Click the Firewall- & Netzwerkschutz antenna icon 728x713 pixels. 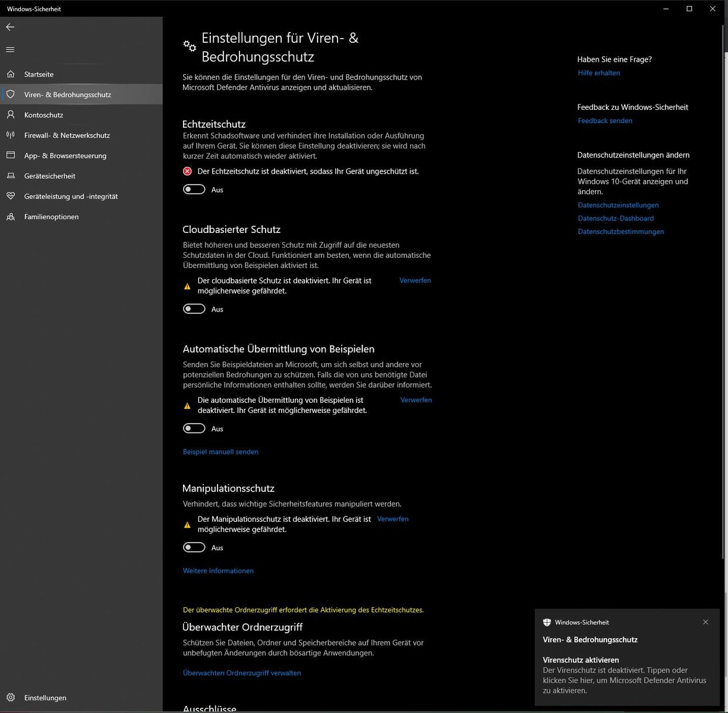pos(11,135)
